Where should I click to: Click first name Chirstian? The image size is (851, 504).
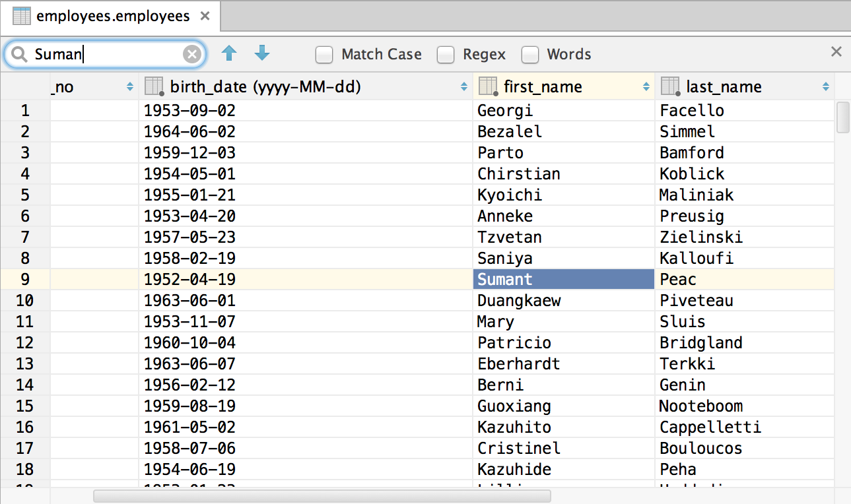pyautogui.click(x=519, y=173)
